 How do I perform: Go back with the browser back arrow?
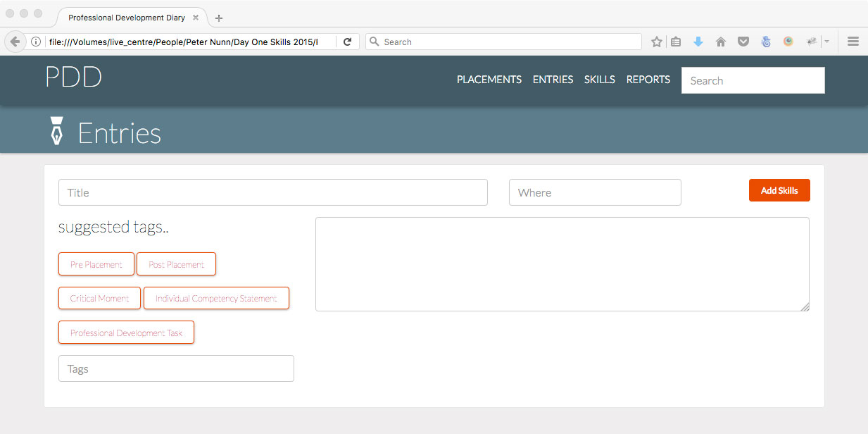pos(15,42)
